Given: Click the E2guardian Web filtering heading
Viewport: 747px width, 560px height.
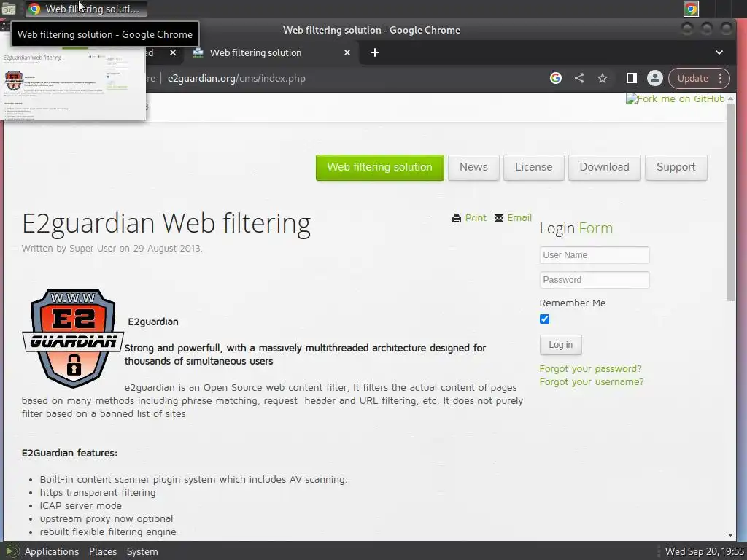Looking at the screenshot, I should (166, 223).
